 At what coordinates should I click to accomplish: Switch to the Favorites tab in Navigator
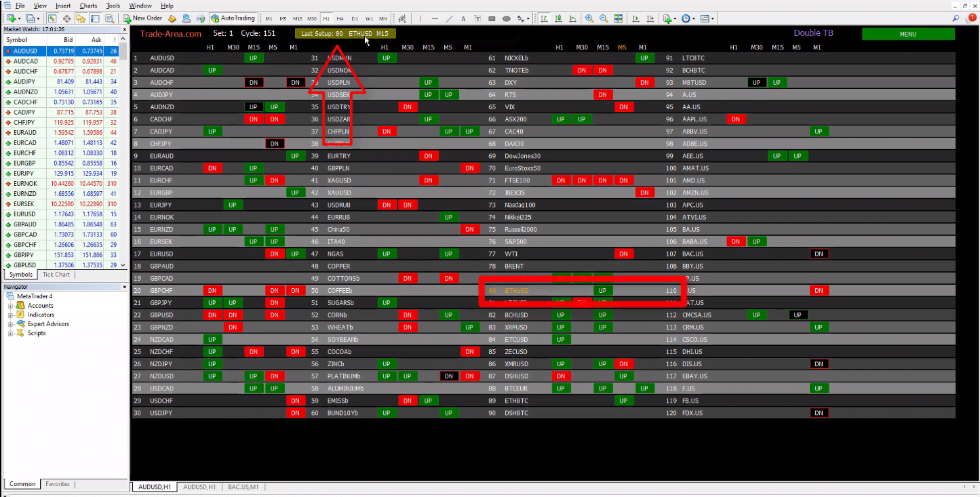point(58,484)
